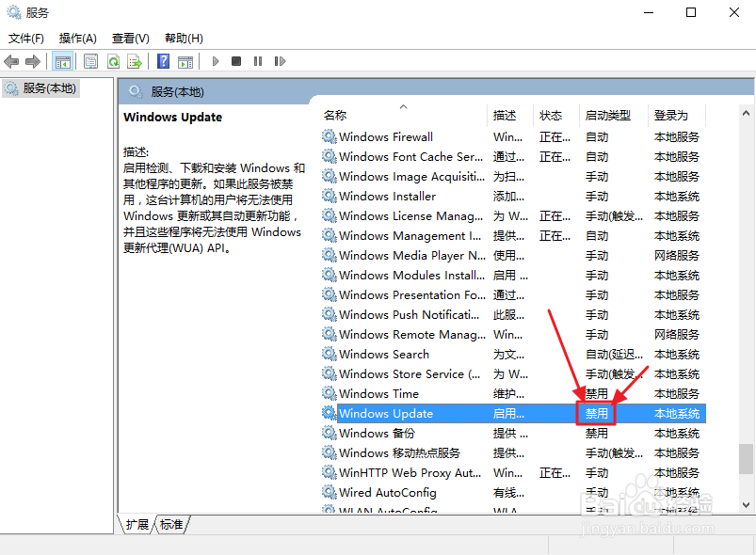Stop the selected service with Stop icon
This screenshot has height=555, width=756.
pyautogui.click(x=236, y=61)
